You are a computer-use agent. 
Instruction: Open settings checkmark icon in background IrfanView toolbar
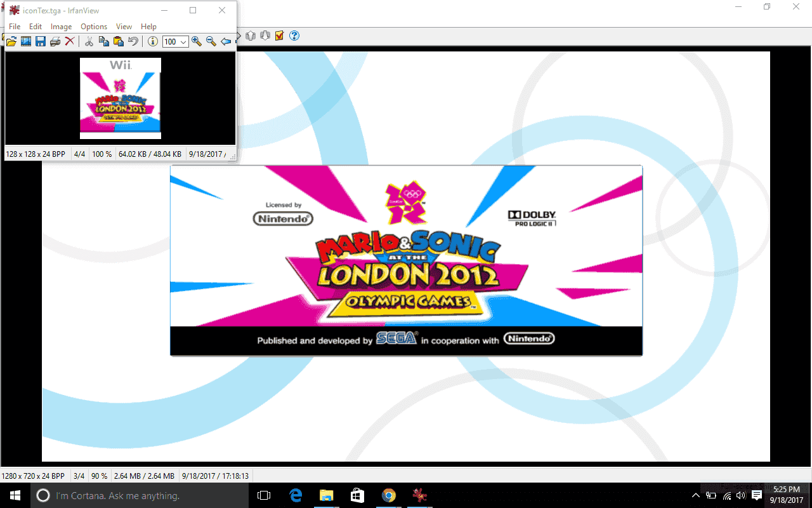tap(280, 36)
